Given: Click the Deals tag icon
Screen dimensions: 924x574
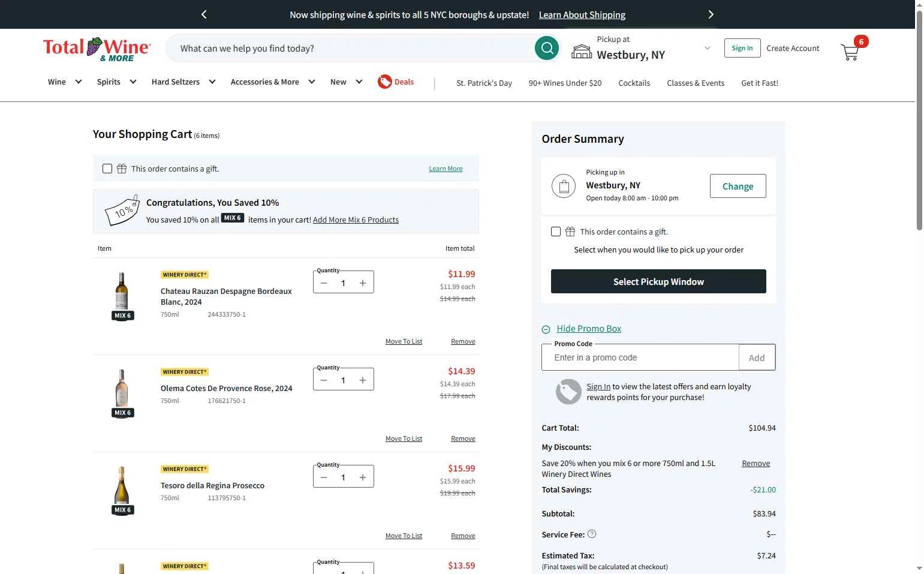Looking at the screenshot, I should coord(384,82).
